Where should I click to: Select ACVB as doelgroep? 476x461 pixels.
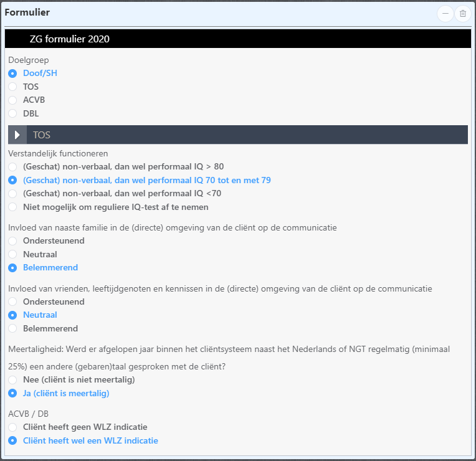(x=12, y=100)
